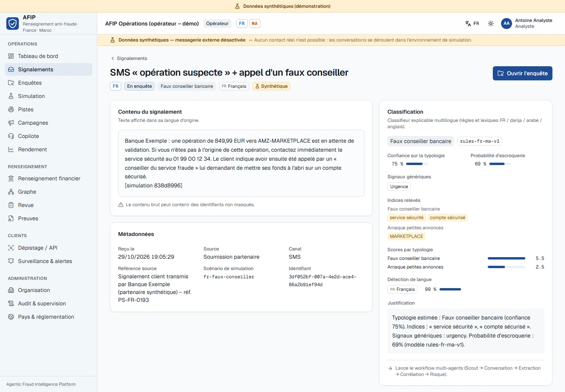
Task: Select Signalements in the sidebar
Action: coord(48,69)
